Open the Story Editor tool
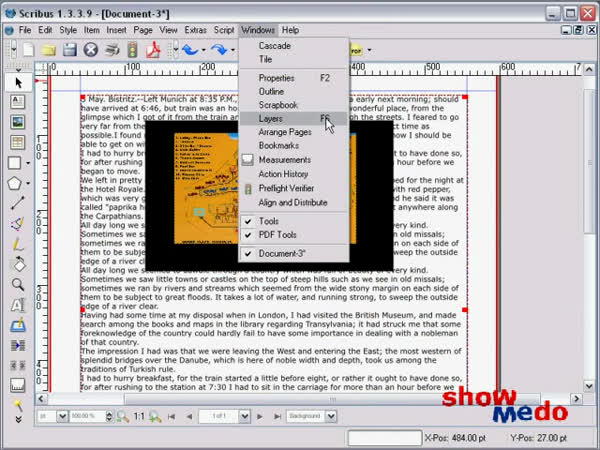The width and height of the screenshot is (600, 450). [x=18, y=325]
